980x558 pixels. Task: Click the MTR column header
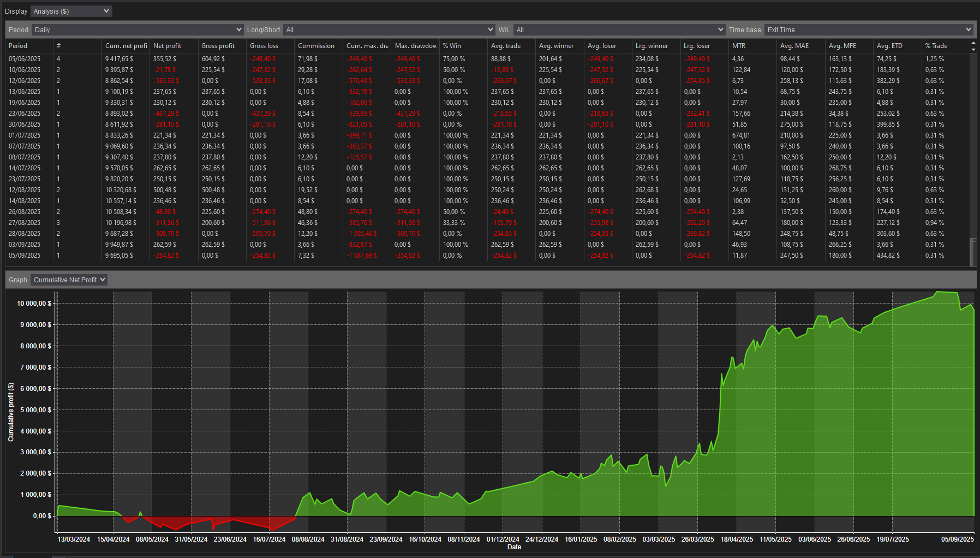[752, 46]
